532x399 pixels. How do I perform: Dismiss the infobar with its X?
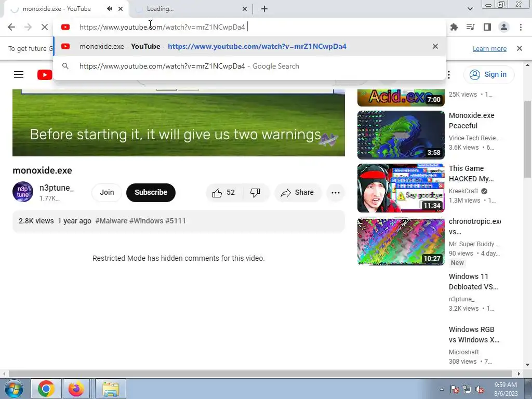point(520,48)
